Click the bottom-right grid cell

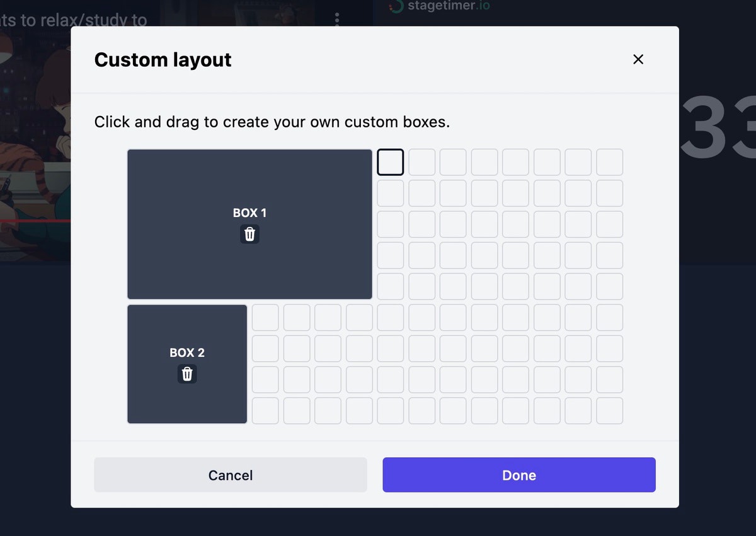tap(609, 411)
